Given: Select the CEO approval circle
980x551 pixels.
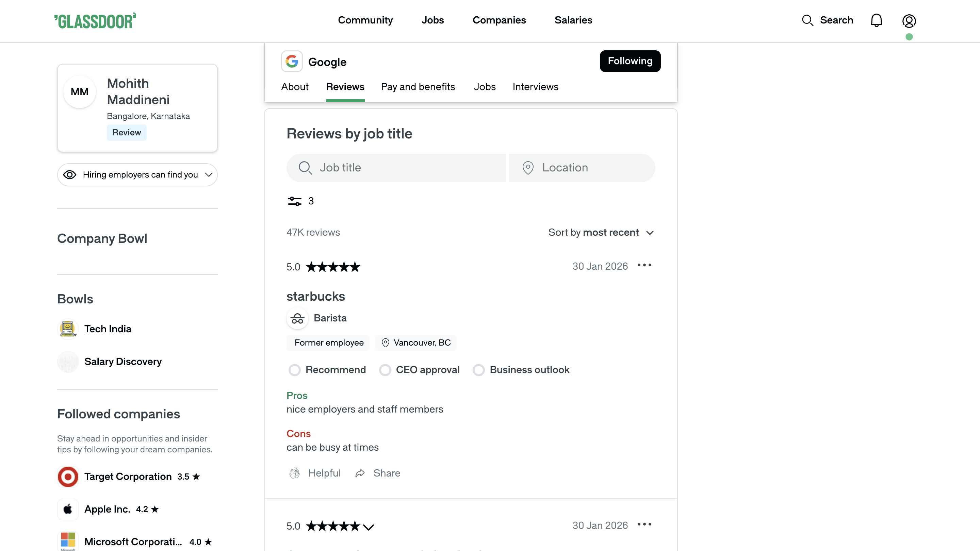Looking at the screenshot, I should 385,370.
